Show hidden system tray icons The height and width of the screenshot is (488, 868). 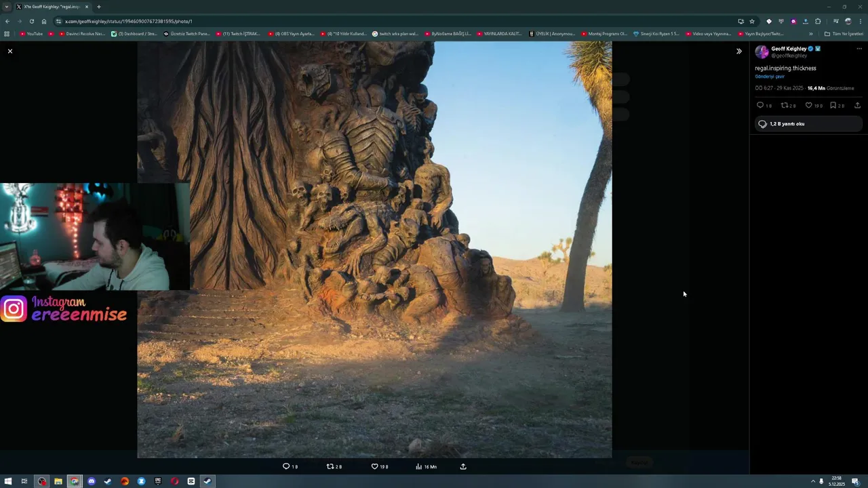tap(812, 481)
